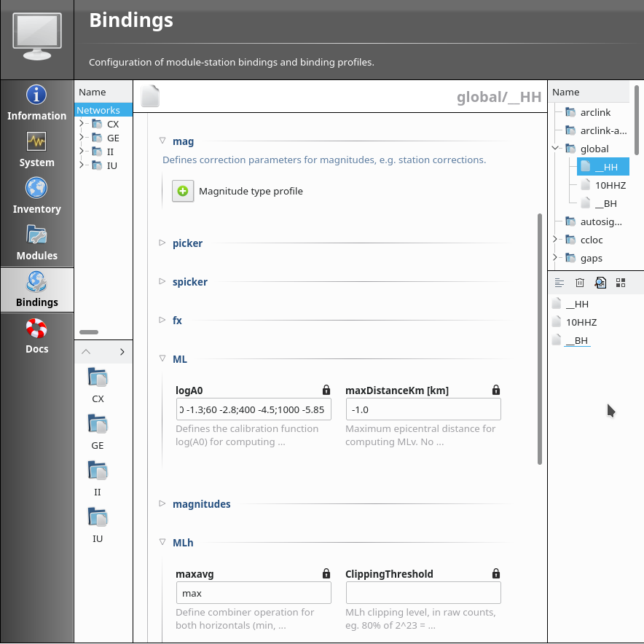Click green plus to add Magnitude type profile
644x644 pixels.
183,191
